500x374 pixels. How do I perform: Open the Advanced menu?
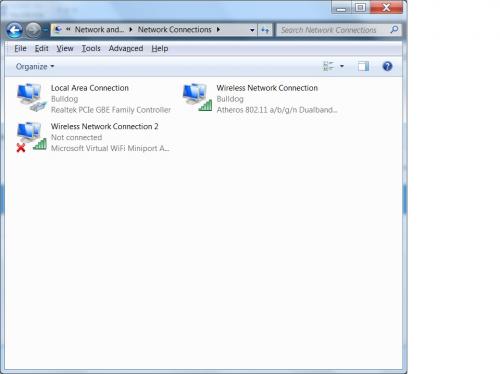click(126, 49)
